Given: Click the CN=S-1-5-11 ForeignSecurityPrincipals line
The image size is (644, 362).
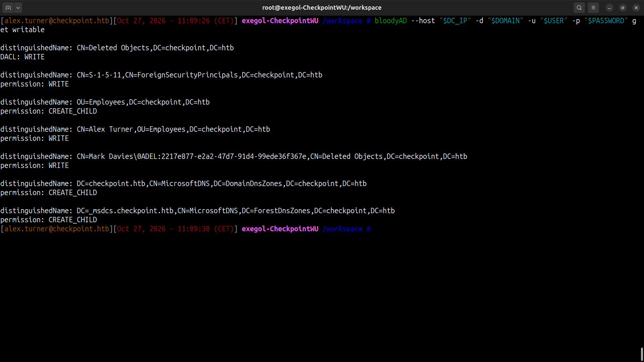Looking at the screenshot, I should click(x=161, y=75).
